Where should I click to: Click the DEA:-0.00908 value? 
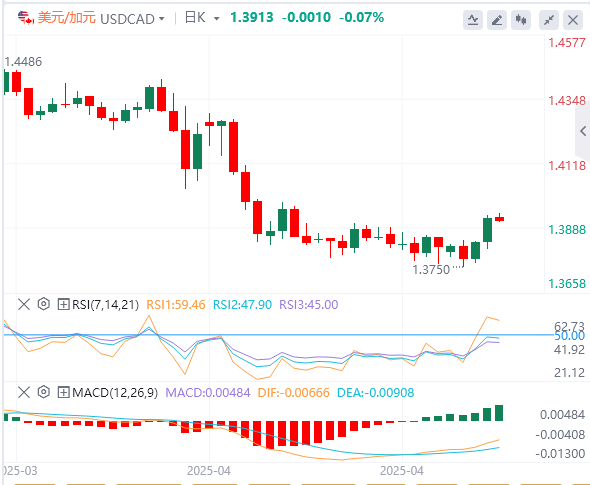[x=376, y=393]
